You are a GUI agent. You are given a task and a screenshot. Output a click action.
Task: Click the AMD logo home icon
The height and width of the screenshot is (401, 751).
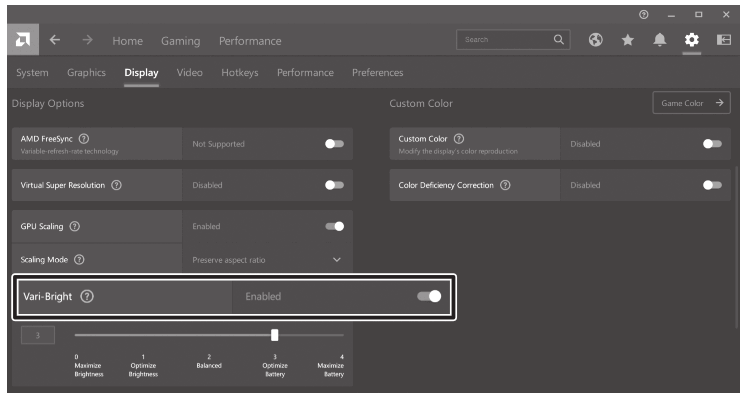click(x=22, y=41)
